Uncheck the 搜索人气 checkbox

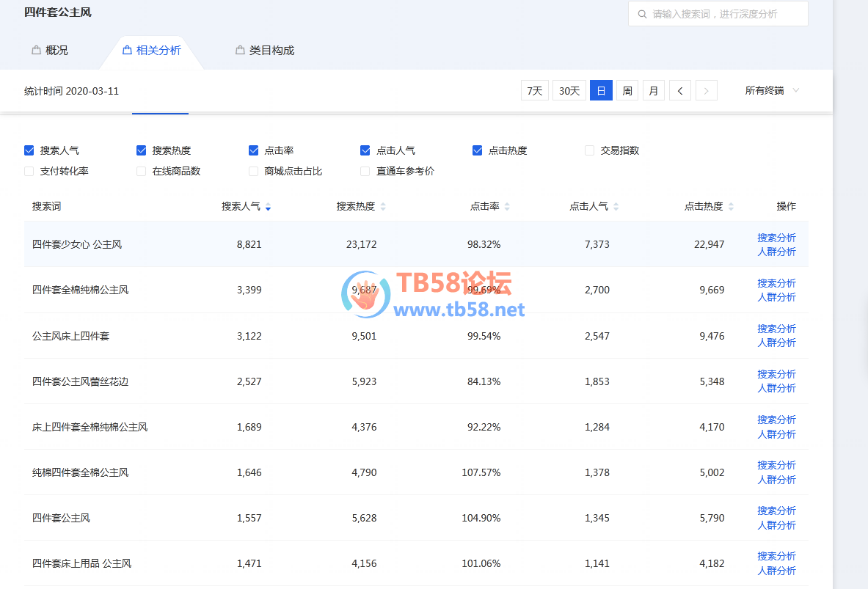pos(29,150)
